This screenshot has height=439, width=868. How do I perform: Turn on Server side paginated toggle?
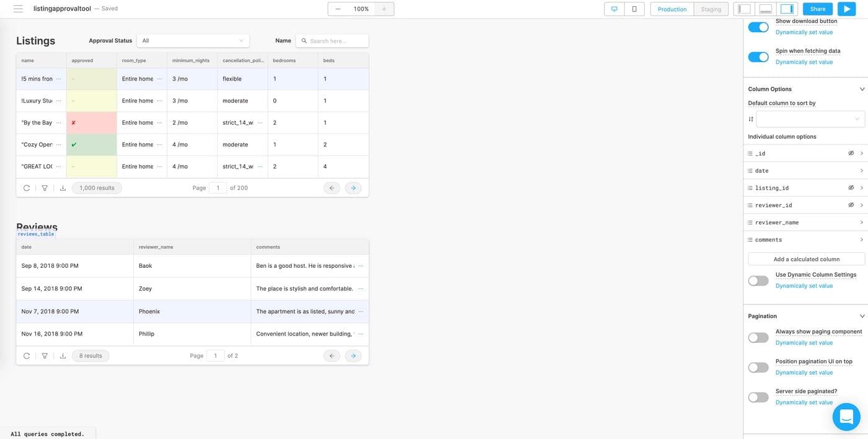758,397
